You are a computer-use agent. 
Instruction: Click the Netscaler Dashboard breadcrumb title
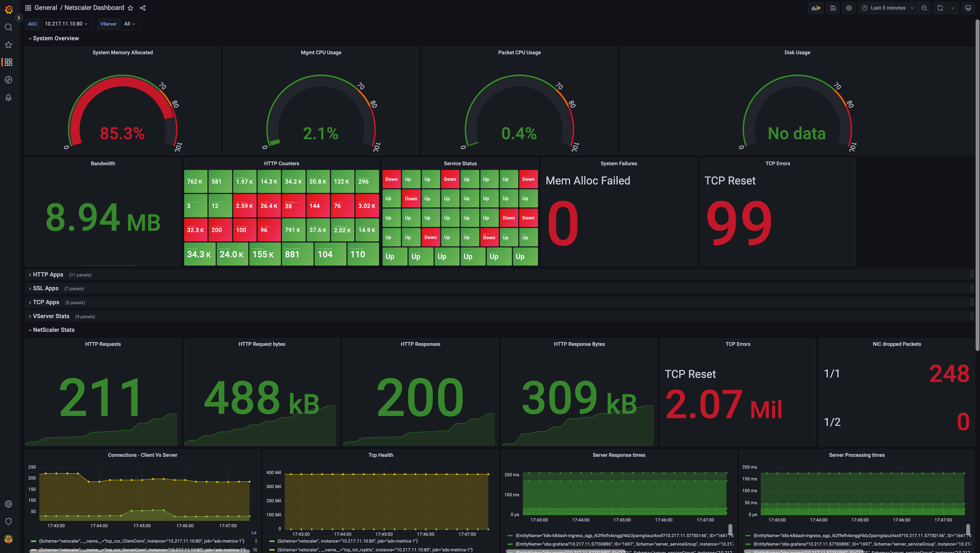(x=94, y=8)
